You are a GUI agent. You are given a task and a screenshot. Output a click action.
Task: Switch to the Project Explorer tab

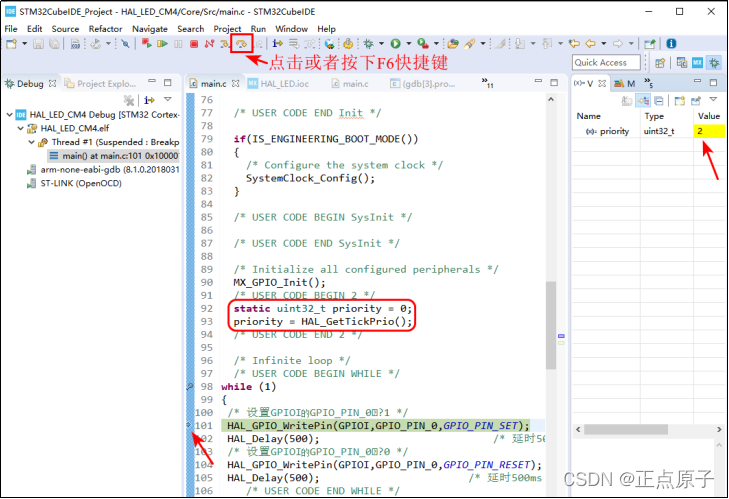(x=100, y=84)
